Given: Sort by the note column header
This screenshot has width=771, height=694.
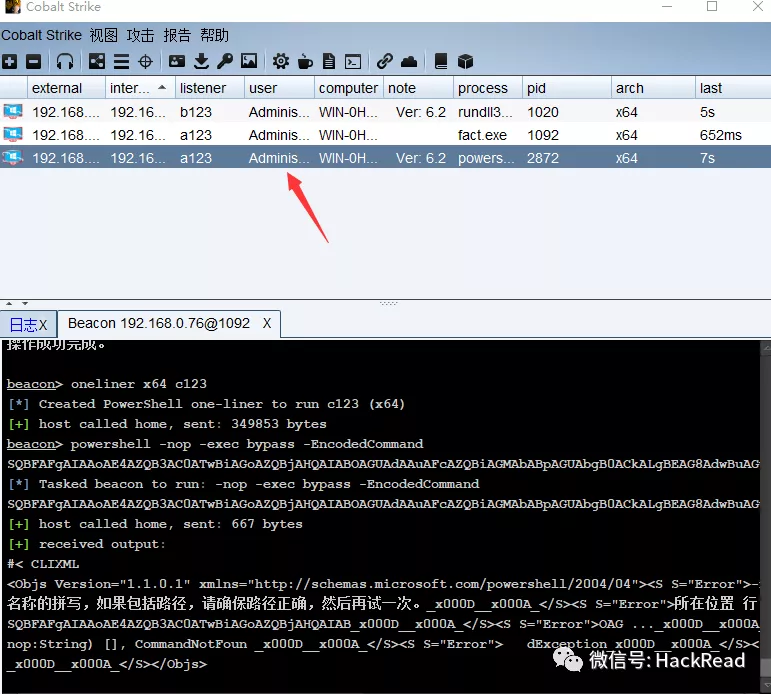Looking at the screenshot, I should pos(418,88).
